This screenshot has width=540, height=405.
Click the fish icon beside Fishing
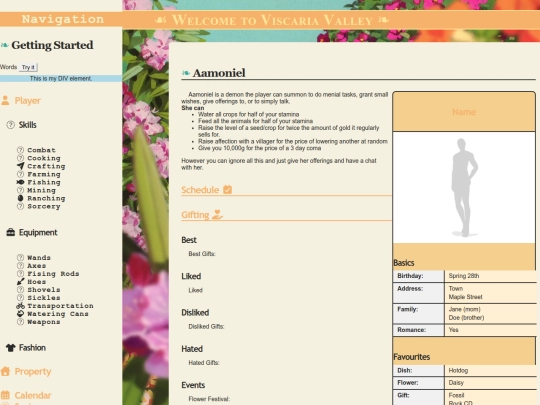[x=20, y=182]
